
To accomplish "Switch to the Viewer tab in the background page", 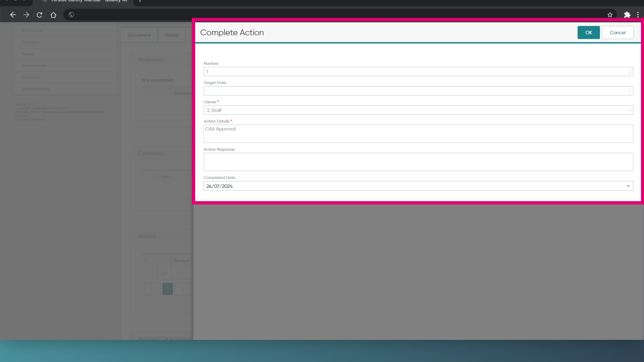I will point(172,35).
